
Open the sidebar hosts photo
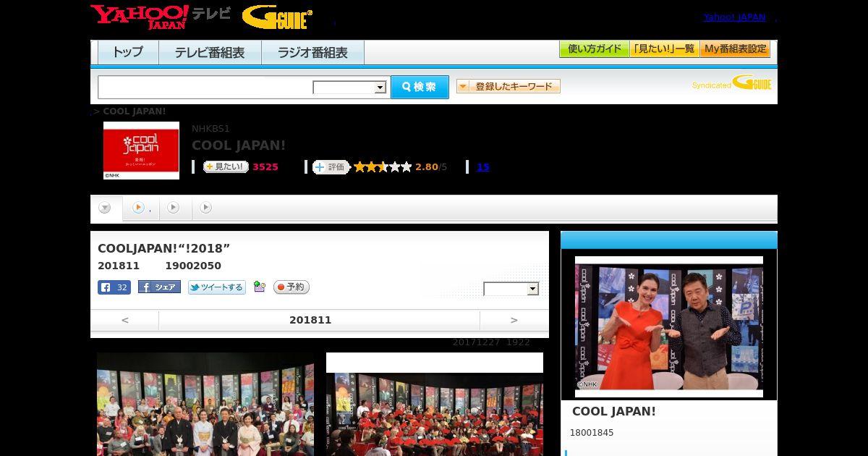point(669,326)
